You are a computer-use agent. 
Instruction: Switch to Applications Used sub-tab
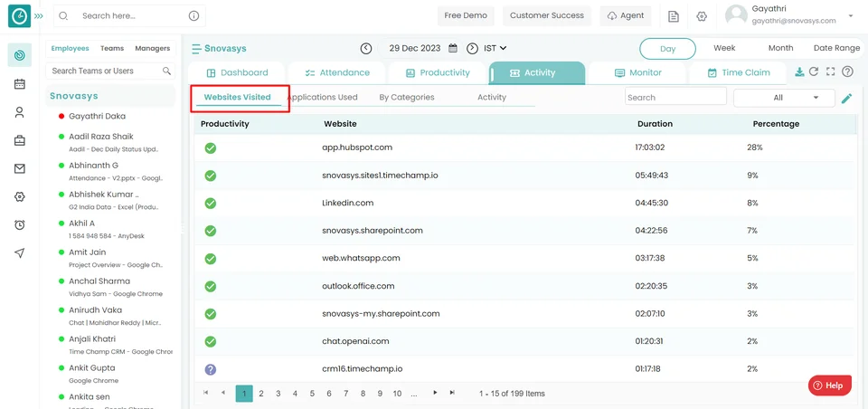(323, 97)
